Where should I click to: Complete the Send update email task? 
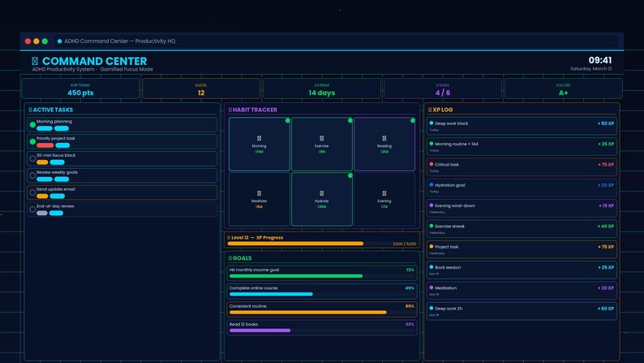point(32,192)
